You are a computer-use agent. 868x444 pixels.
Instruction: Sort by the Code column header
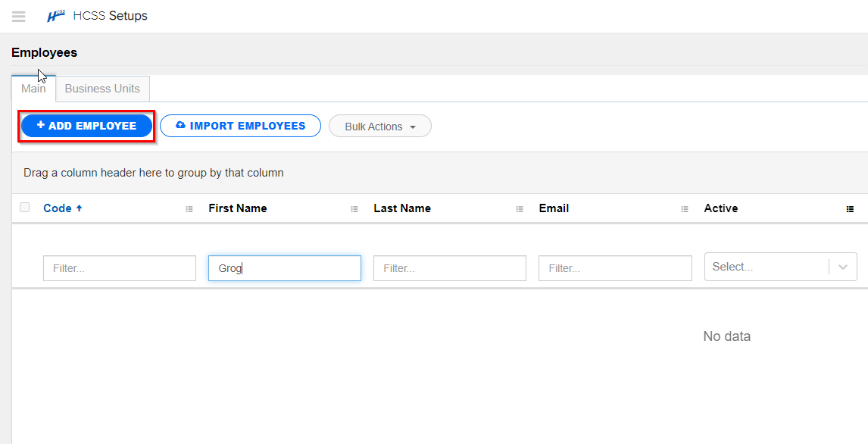tap(58, 208)
